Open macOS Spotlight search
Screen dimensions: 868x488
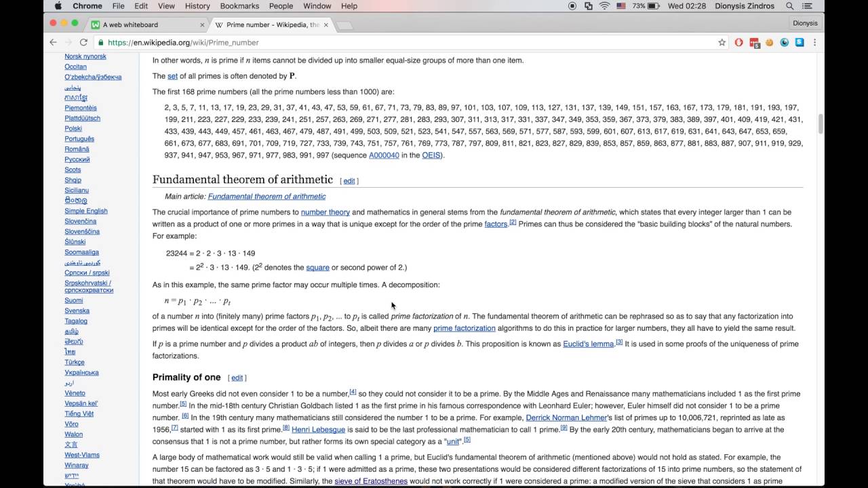tap(789, 6)
